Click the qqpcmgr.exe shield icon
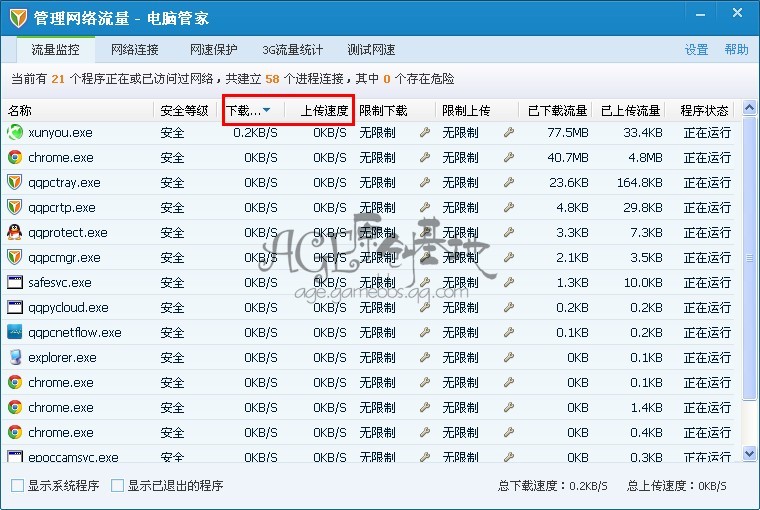The height and width of the screenshot is (510, 760). 15,257
